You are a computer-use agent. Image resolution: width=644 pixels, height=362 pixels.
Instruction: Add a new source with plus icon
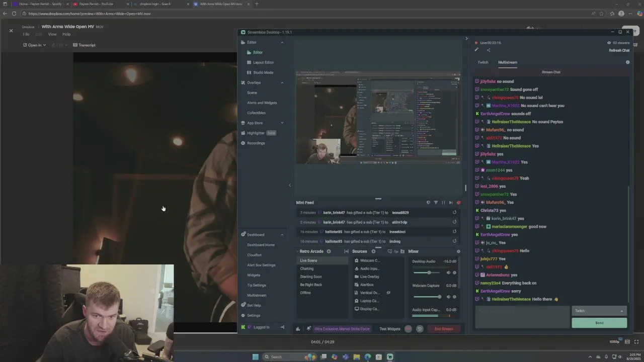[x=373, y=251]
